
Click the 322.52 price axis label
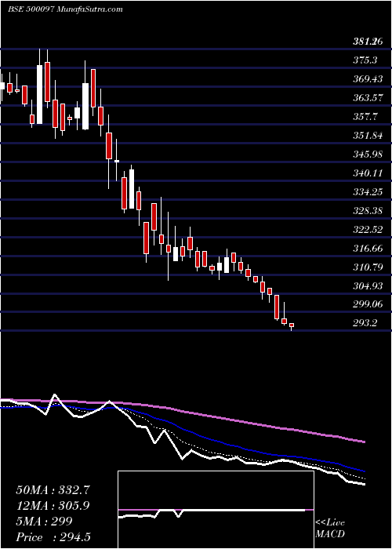pos(368,230)
